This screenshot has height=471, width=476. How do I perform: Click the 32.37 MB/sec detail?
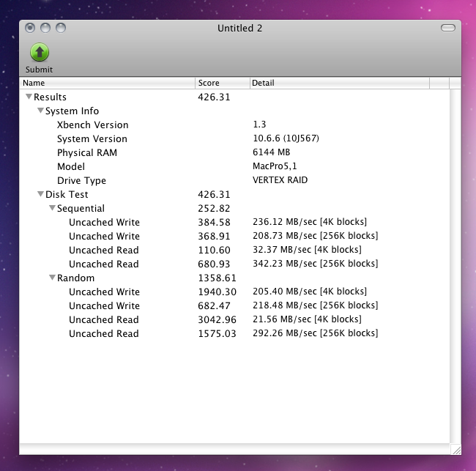(x=308, y=250)
